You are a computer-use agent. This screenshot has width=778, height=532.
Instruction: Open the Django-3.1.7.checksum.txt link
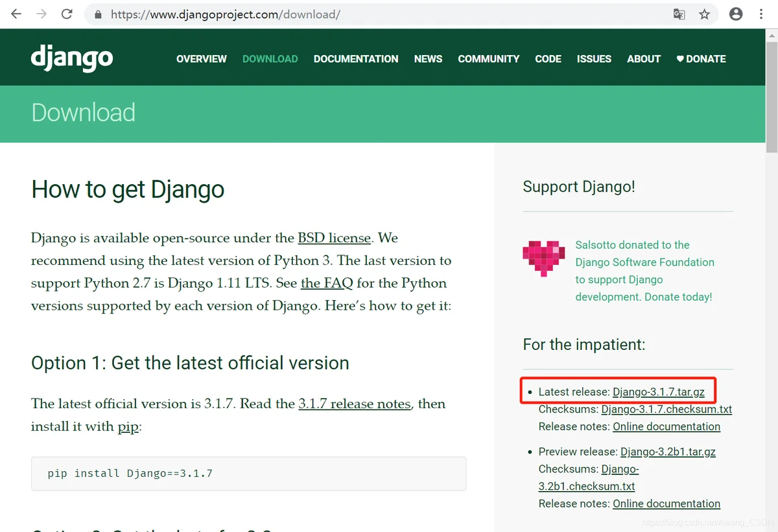point(666,410)
